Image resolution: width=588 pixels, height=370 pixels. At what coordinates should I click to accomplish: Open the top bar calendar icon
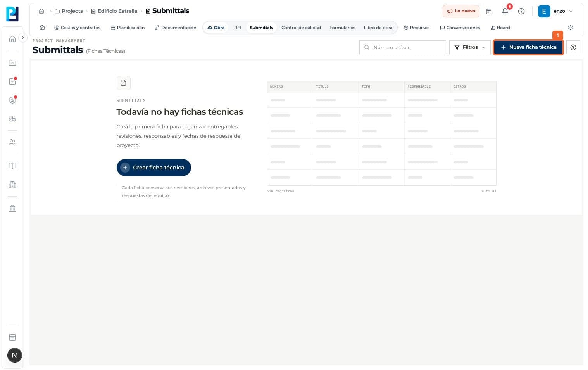(x=489, y=11)
